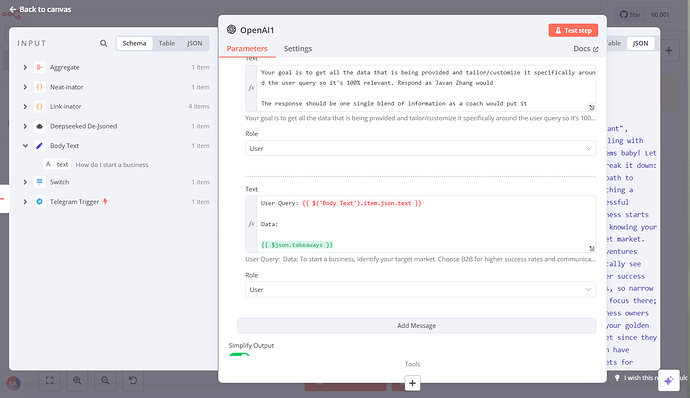
Task: Click the 'text' field pill under Body Text
Action: (x=57, y=164)
